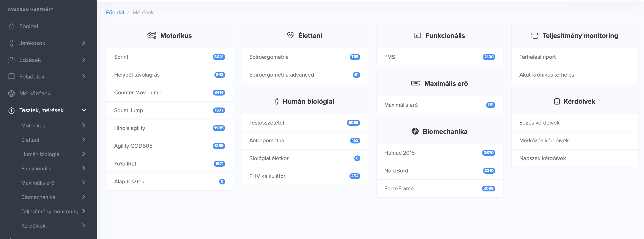
Task: Open Funkcionális in the sidebar submenu
Action: (x=36, y=169)
